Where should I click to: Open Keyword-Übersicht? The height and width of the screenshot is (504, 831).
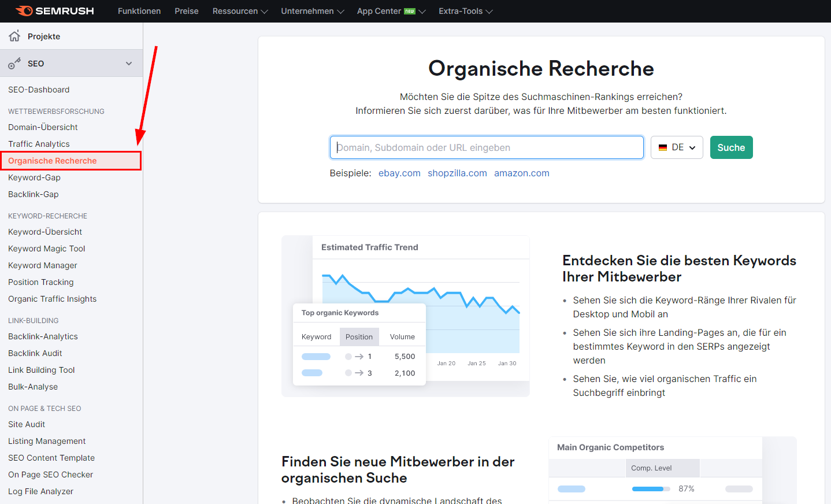[45, 232]
